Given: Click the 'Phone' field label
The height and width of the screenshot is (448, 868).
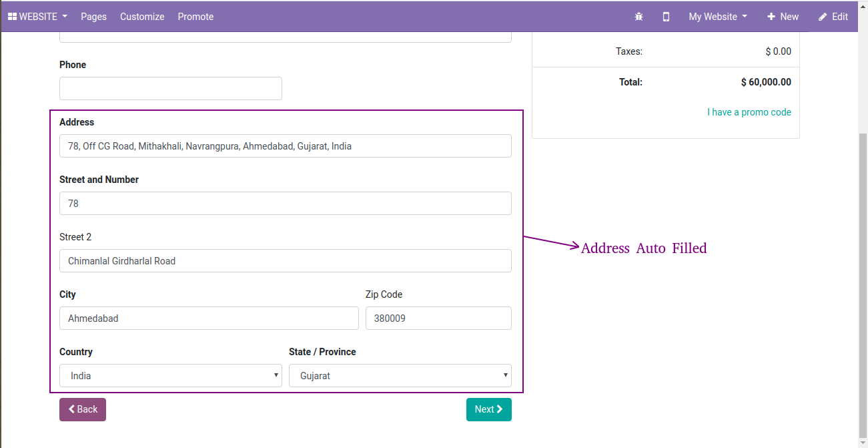Looking at the screenshot, I should point(73,65).
